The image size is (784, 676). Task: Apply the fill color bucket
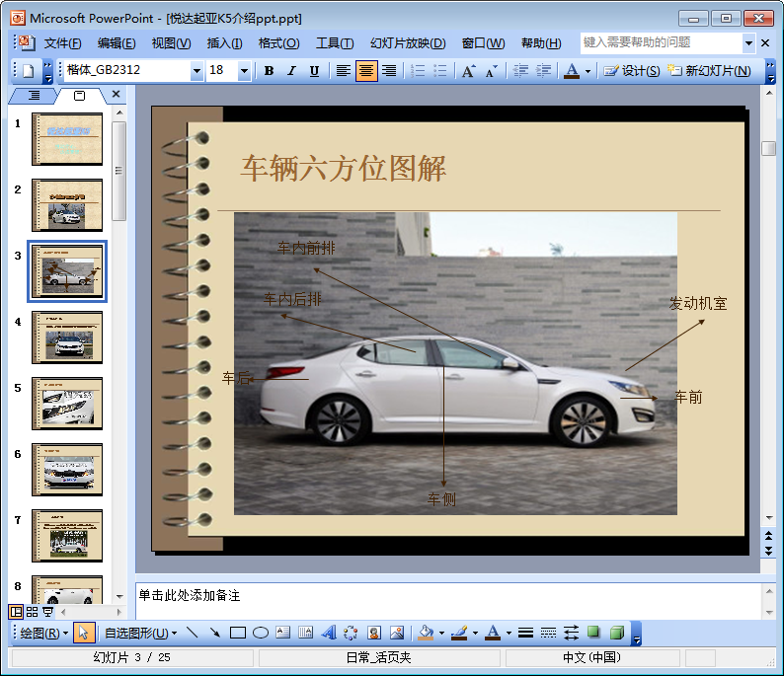click(426, 633)
